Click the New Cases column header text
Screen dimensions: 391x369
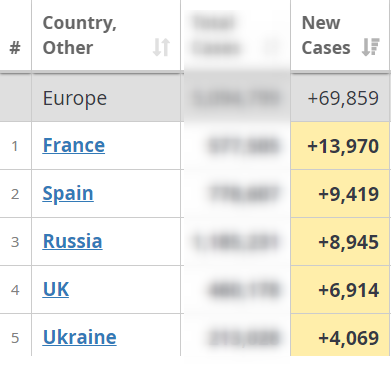click(x=326, y=35)
